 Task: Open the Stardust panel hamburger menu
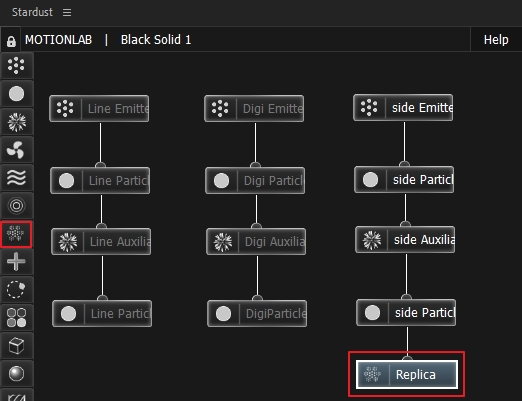tap(67, 12)
